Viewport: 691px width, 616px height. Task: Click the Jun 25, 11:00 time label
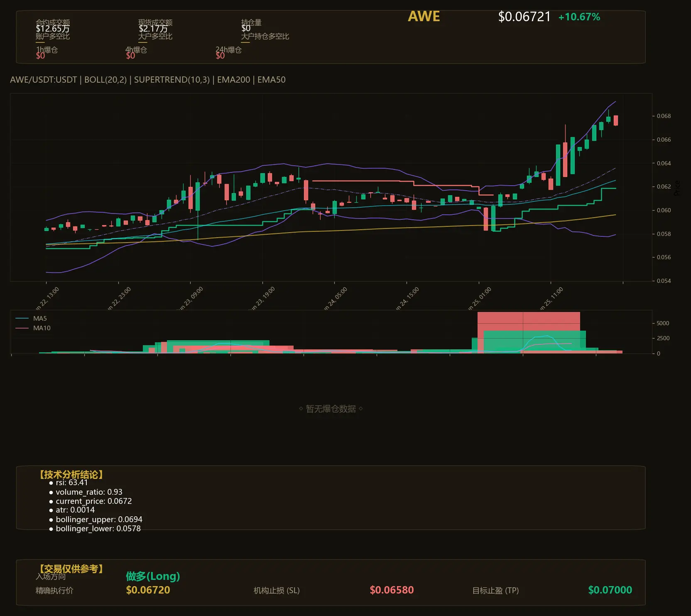coord(551,299)
